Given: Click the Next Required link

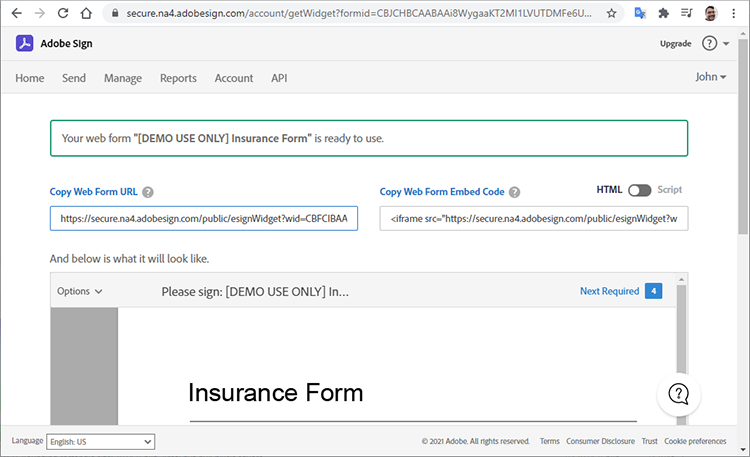Looking at the screenshot, I should tap(609, 291).
